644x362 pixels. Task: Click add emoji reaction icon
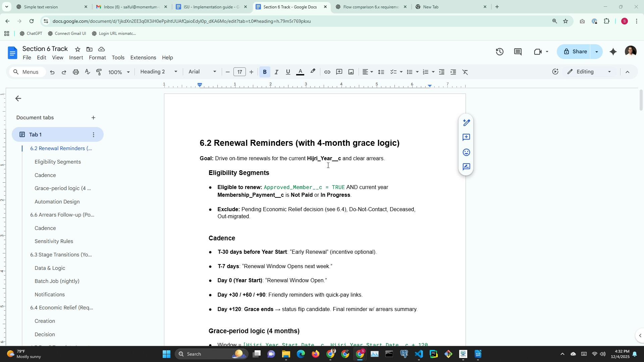click(x=466, y=152)
